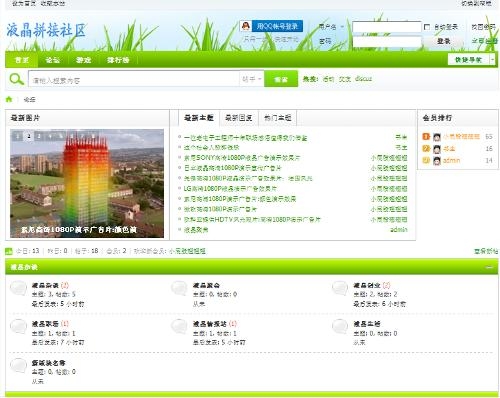Open last topic posted by admin
500x398 pixels.
(196, 230)
